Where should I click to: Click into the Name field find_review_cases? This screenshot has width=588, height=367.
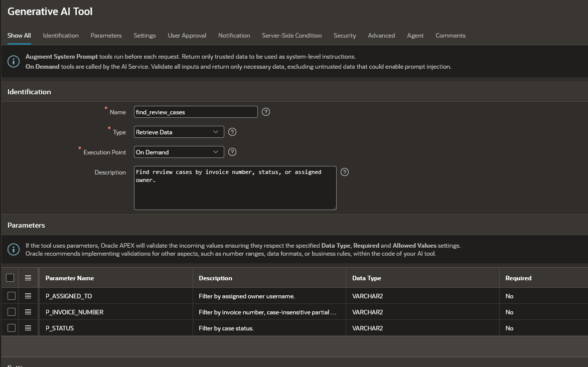196,112
